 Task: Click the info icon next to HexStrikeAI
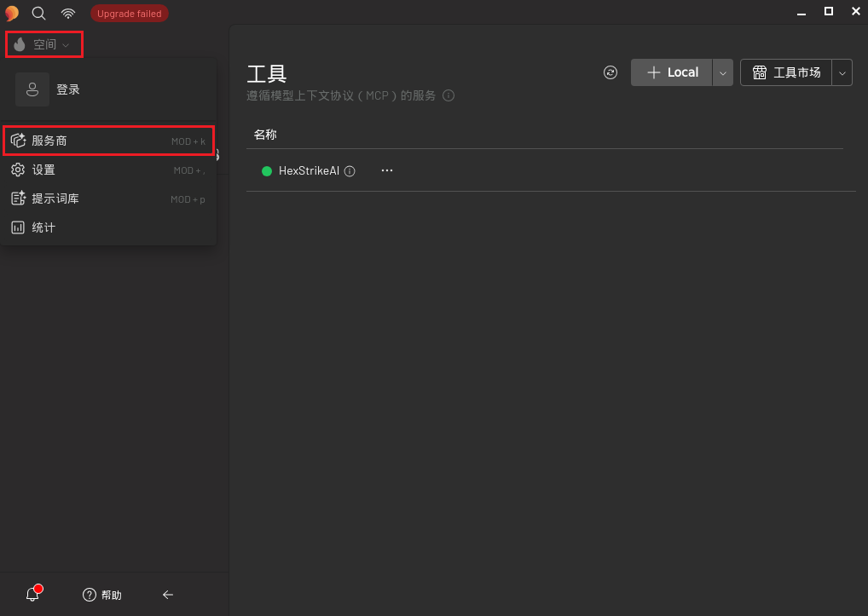350,170
